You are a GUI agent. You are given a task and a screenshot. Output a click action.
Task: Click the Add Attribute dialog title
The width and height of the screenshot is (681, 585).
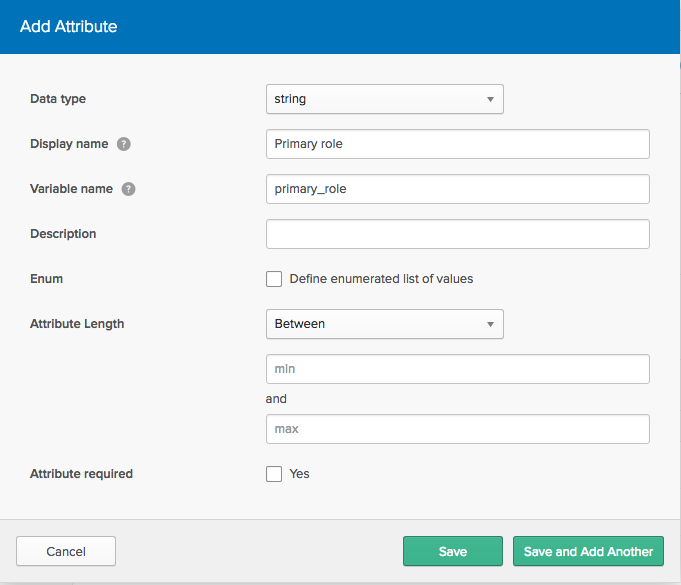tap(69, 27)
